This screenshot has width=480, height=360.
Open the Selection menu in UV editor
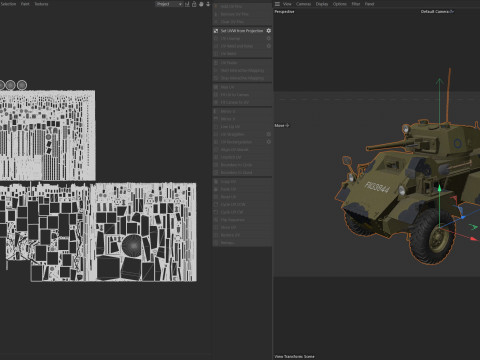coord(8,4)
